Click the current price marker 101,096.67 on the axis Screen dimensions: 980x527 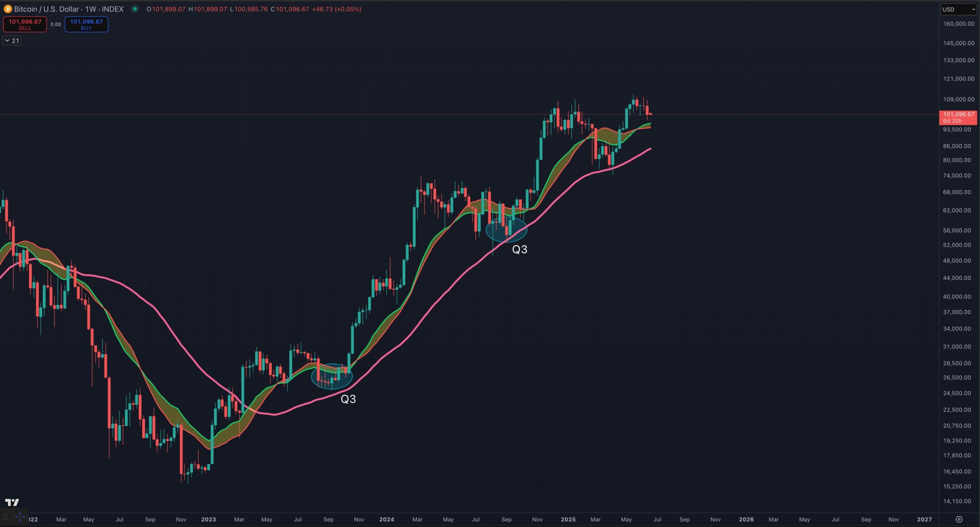pyautogui.click(x=958, y=114)
